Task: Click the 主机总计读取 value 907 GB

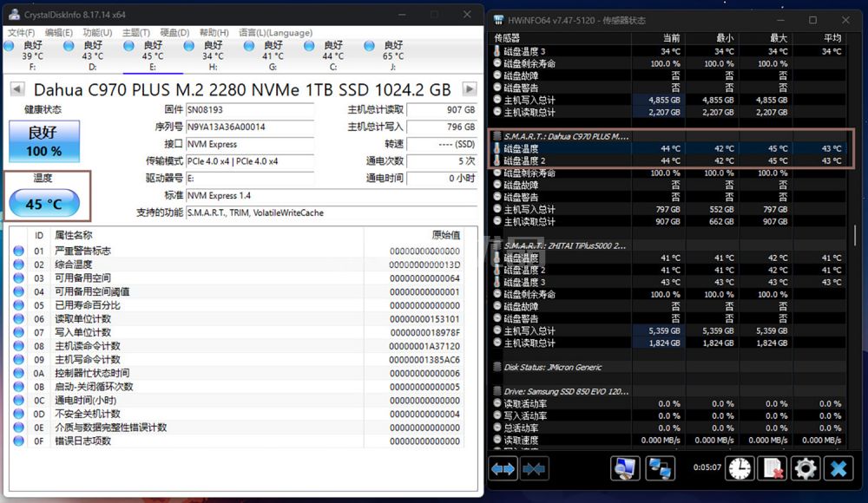Action: point(441,109)
